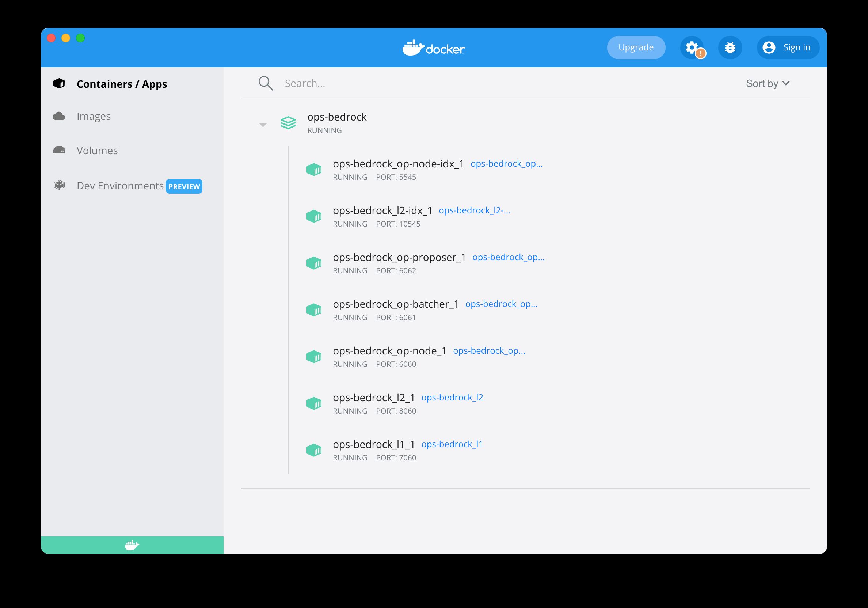Select container name ops-bedrock_op-proposer_1

(x=399, y=258)
